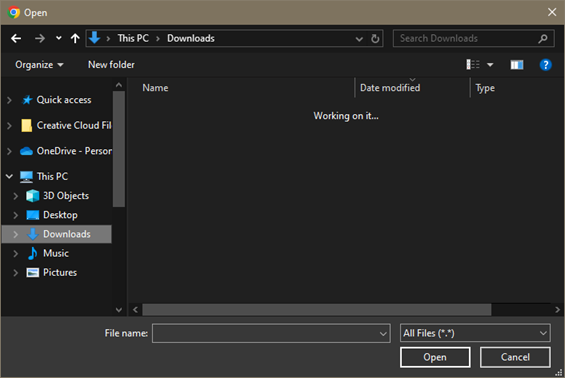Screen dimensions: 565x378
Task: Click the Open button
Action: click(435, 357)
